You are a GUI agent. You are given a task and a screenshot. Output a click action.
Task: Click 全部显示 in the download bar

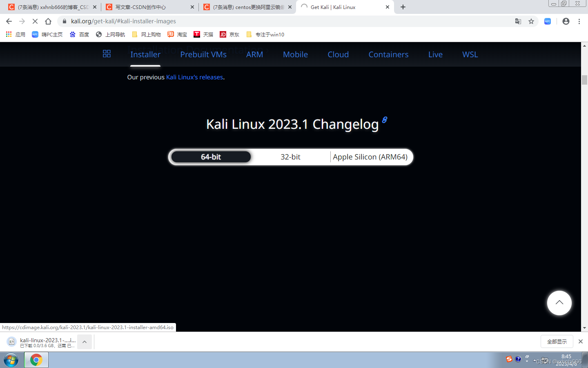pyautogui.click(x=557, y=341)
